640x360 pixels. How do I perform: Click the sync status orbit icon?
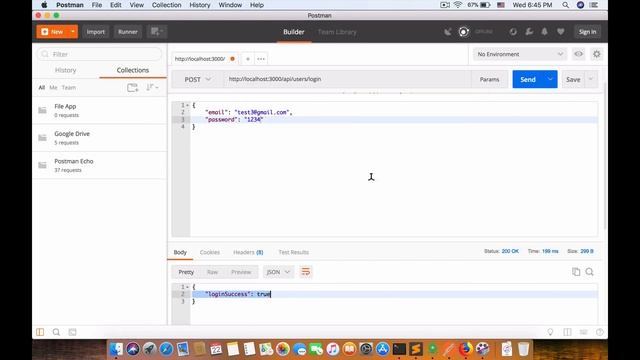coord(464,32)
